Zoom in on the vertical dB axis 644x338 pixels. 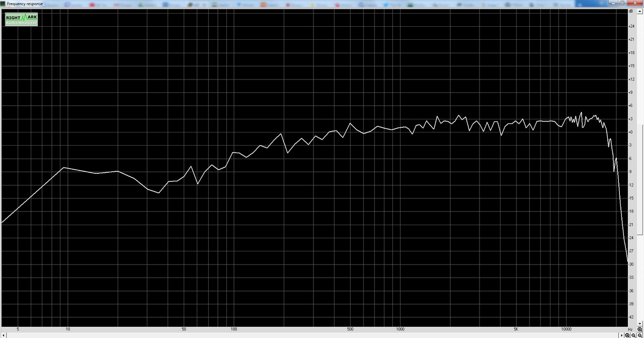[639, 329]
